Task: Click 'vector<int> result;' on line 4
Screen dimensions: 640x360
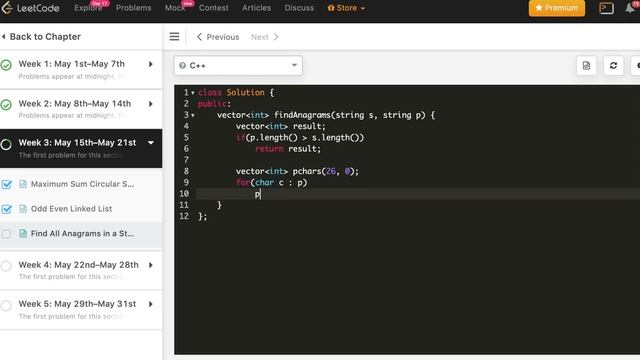Action: [x=281, y=126]
